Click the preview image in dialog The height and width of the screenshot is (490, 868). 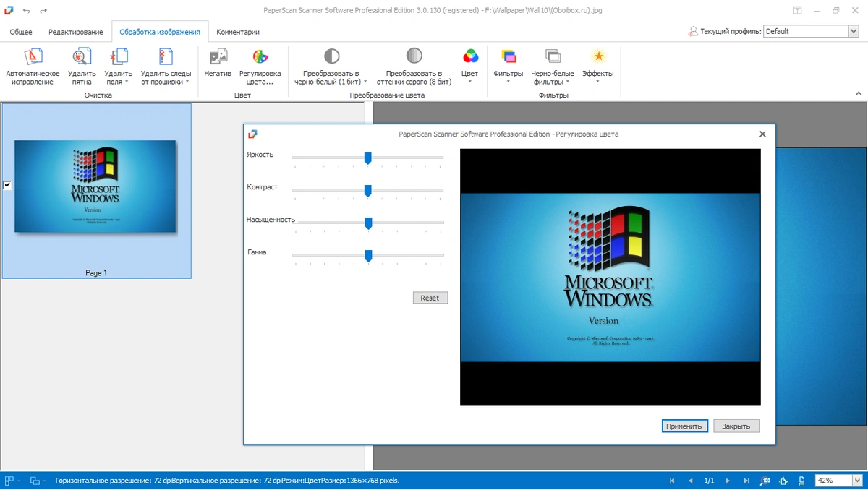click(610, 278)
